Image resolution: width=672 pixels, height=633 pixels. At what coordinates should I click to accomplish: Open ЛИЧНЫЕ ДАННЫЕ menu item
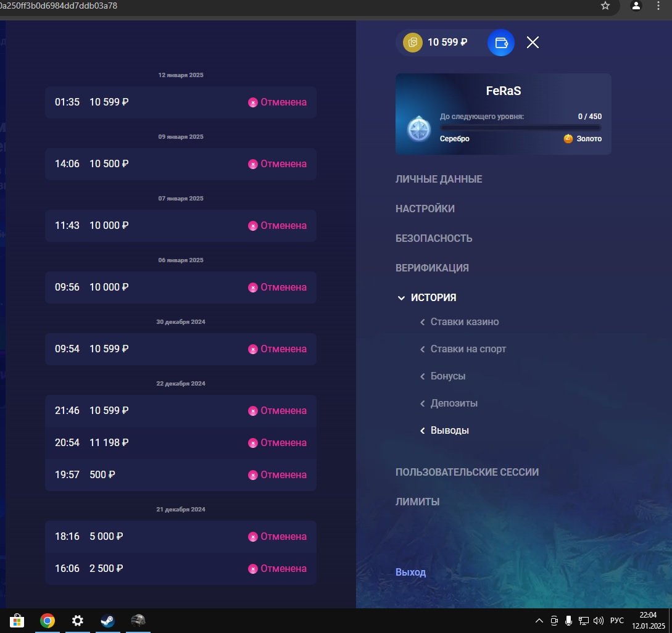tap(438, 179)
